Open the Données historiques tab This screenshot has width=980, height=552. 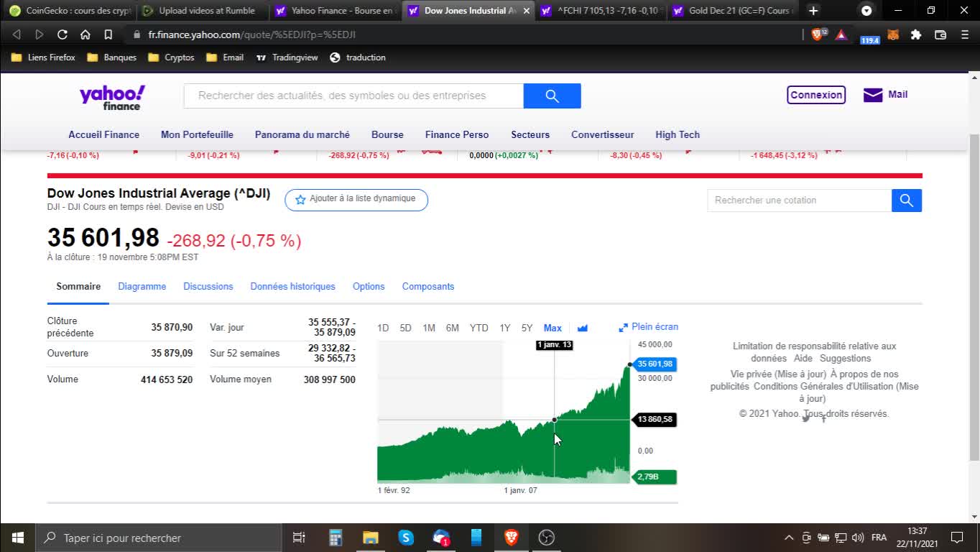[x=292, y=286]
